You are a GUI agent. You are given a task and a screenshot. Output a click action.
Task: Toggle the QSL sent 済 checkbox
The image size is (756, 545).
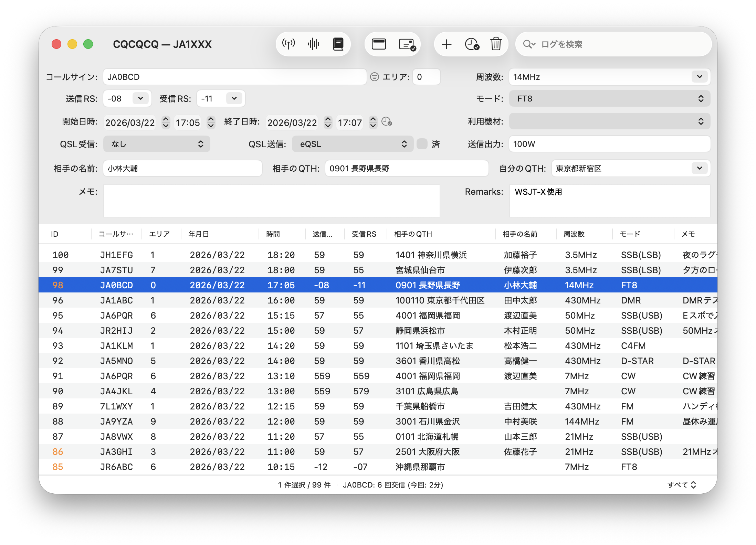point(422,144)
